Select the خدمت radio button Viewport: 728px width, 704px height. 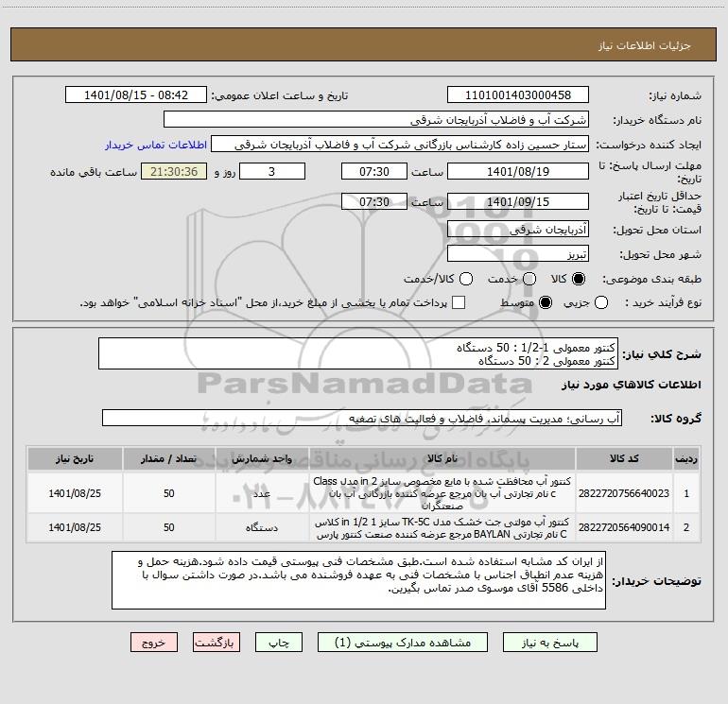tap(529, 279)
